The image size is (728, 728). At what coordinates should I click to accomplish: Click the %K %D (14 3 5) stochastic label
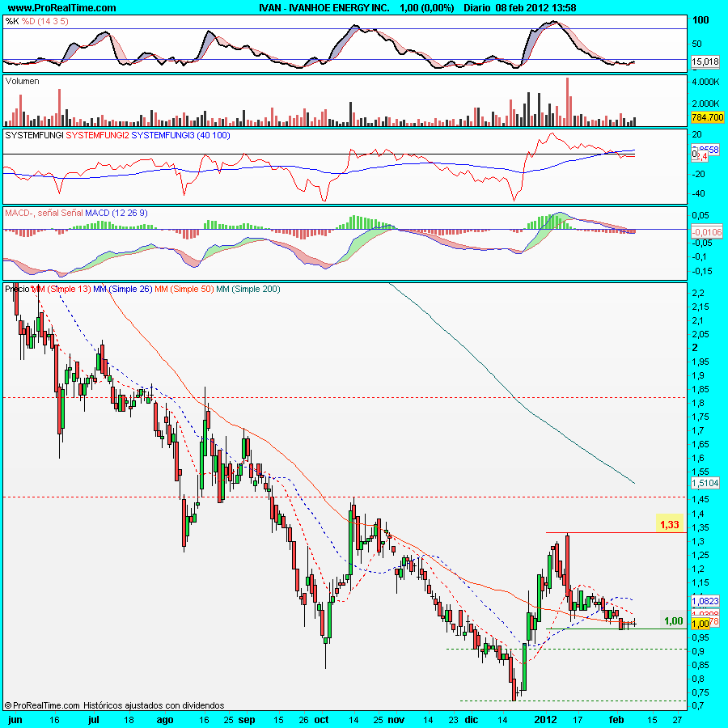[36, 21]
